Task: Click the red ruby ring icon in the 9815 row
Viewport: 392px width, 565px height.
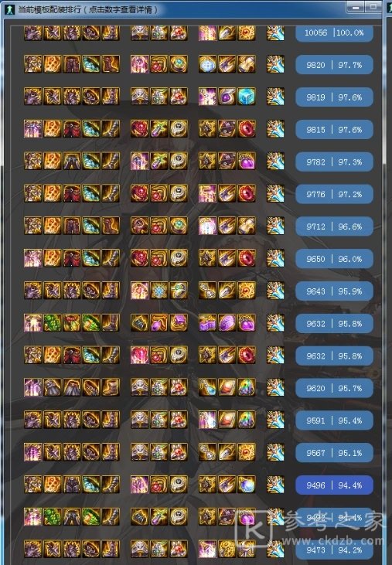Action: tap(247, 128)
